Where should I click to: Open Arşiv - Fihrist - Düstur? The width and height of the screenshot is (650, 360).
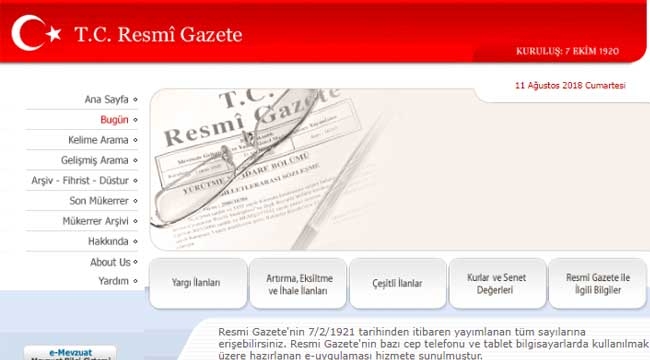pyautogui.click(x=80, y=180)
